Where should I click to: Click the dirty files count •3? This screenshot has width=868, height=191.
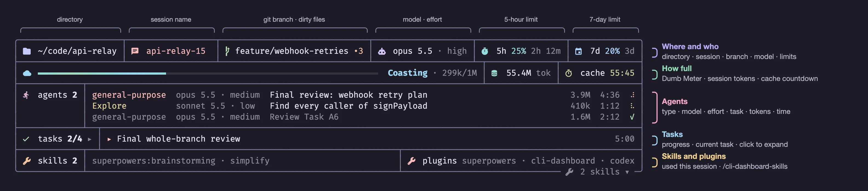pos(359,51)
